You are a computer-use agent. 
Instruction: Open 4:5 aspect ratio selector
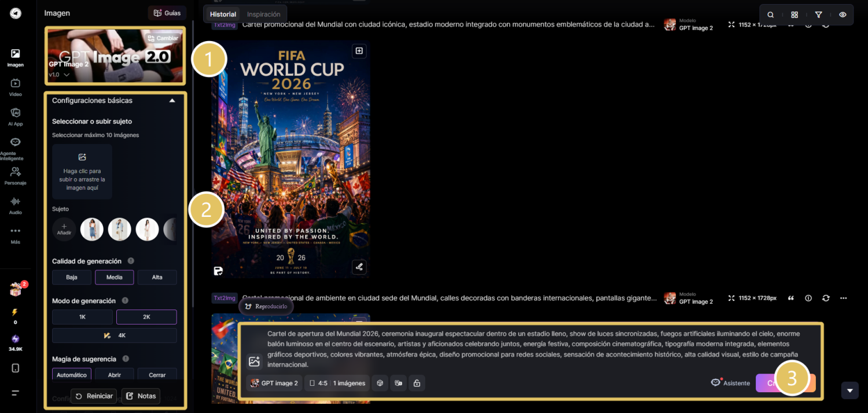pos(319,383)
